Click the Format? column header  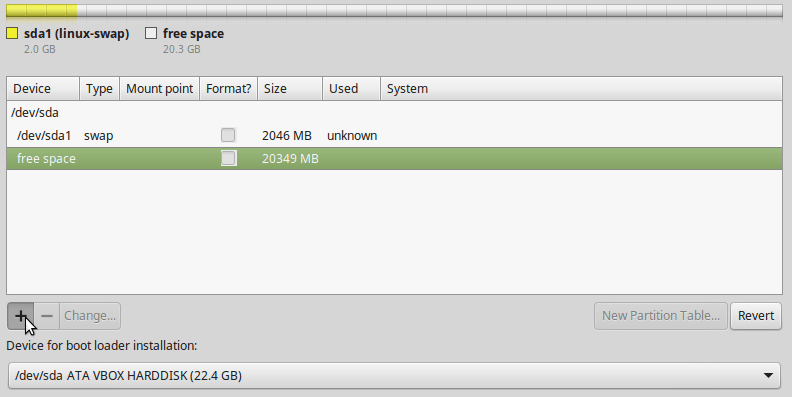[229, 89]
